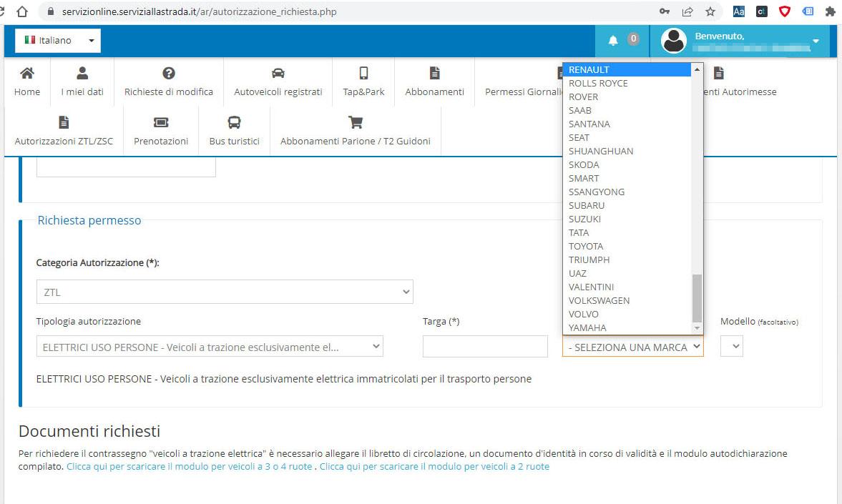Click the user avatar icon
Viewport: 842px width, 504px height.
point(673,40)
